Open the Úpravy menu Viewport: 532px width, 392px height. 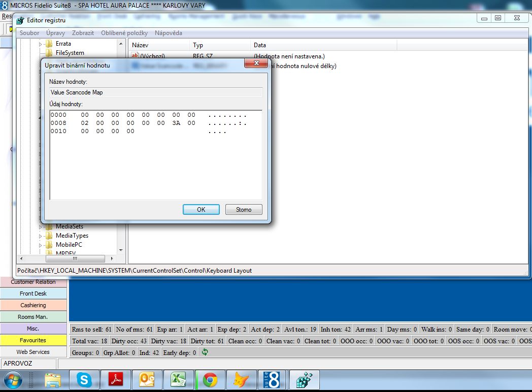[x=55, y=33]
